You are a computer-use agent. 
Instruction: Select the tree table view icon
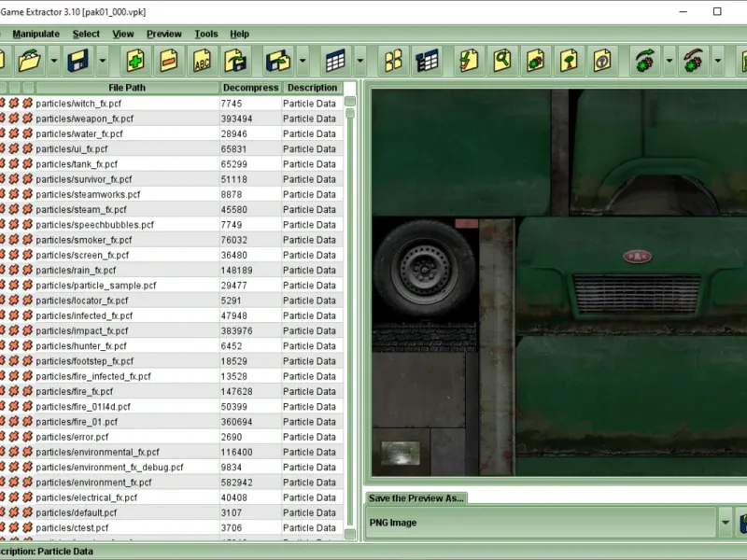pos(427,61)
